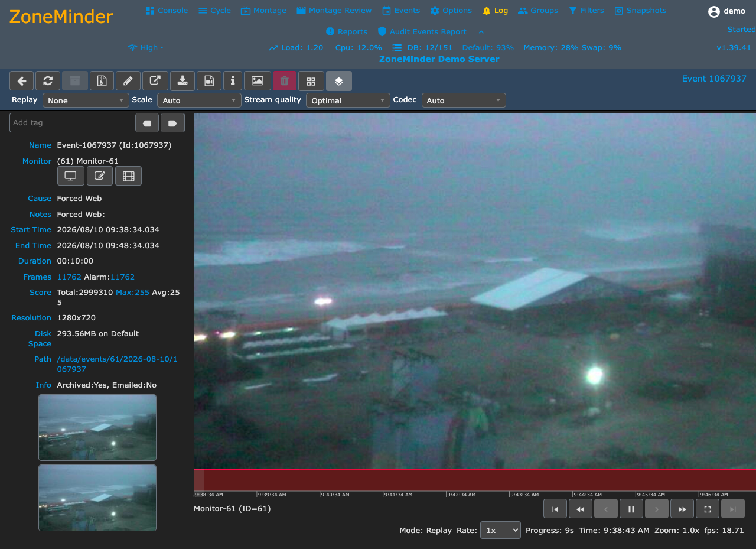This screenshot has height=549, width=756.
Task: Open the export event icon with arrow
Action: coord(155,81)
